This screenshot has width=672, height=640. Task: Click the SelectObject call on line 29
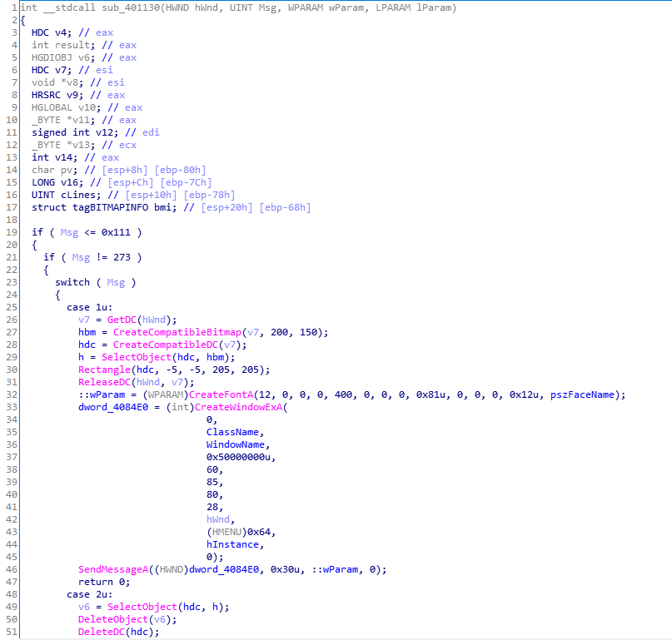137,357
